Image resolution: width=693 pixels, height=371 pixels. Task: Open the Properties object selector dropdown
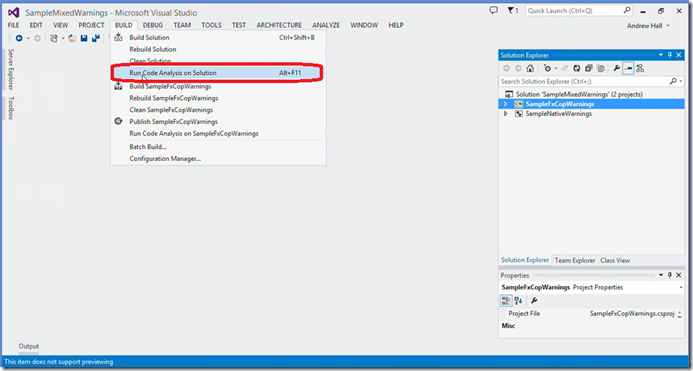[x=681, y=287]
